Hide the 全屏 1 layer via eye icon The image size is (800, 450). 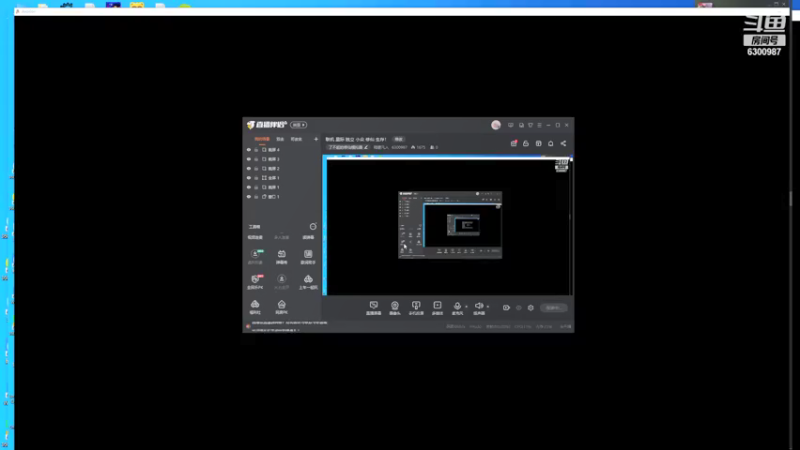coord(249,178)
